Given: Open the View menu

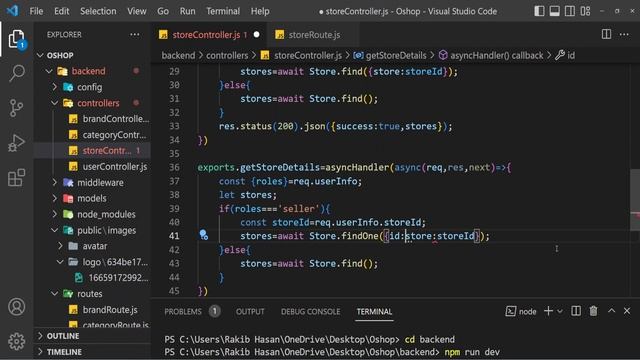Looking at the screenshot, I should pos(137,11).
